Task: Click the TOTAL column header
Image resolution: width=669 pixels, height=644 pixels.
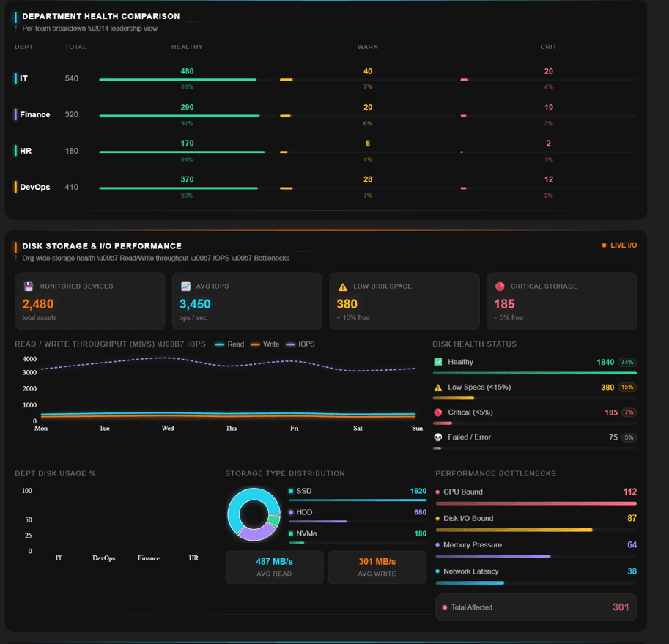Action: tap(75, 47)
